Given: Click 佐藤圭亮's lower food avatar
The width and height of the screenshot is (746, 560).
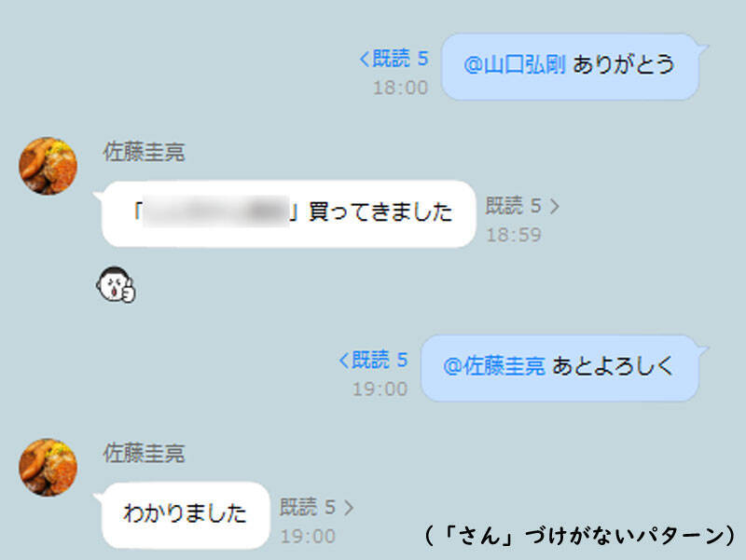Looking at the screenshot, I should click(48, 468).
